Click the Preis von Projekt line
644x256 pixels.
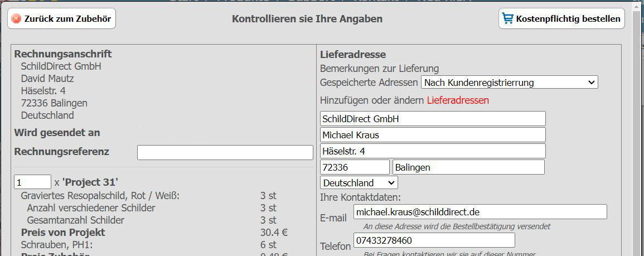click(63, 233)
